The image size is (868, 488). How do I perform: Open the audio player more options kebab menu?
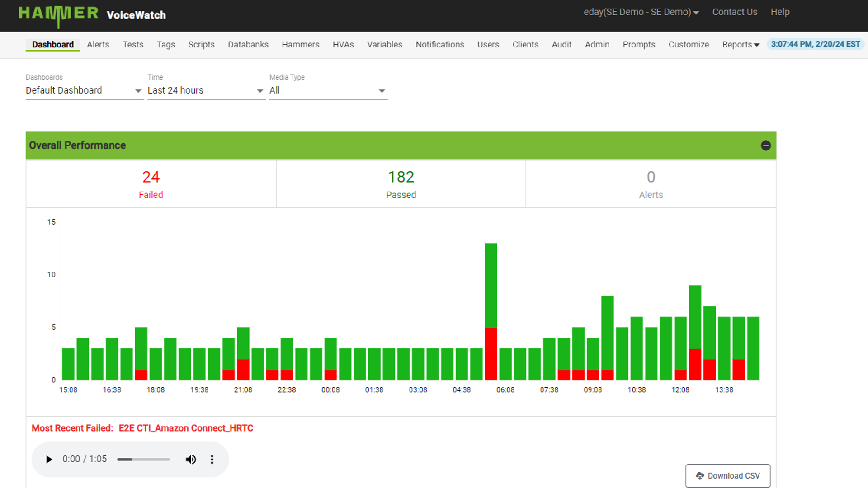[x=212, y=459]
